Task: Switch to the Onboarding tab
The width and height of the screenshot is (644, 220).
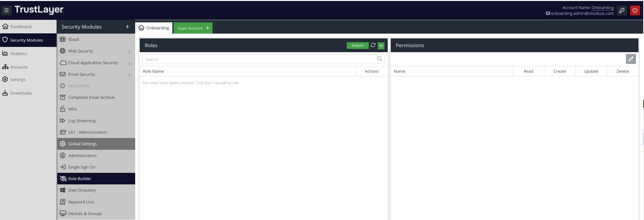Action: [154, 28]
